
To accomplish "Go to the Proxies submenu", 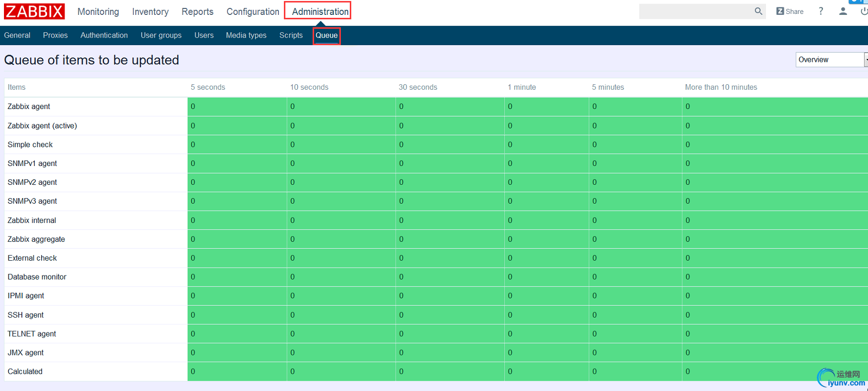I will click(55, 35).
